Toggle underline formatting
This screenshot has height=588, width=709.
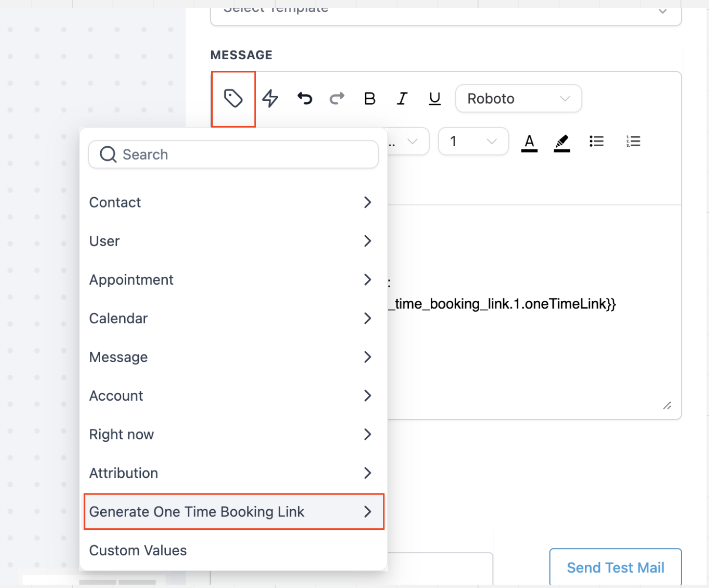coord(434,99)
